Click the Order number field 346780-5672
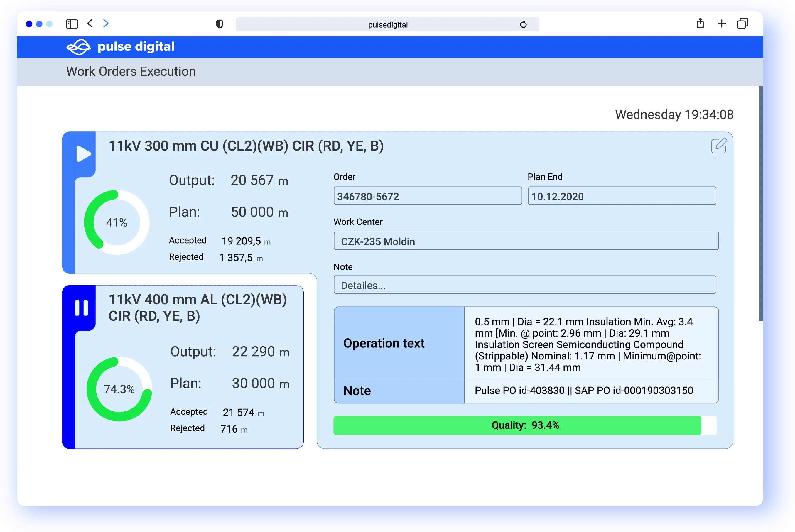Screen dimensions: 795x532 tap(428, 196)
